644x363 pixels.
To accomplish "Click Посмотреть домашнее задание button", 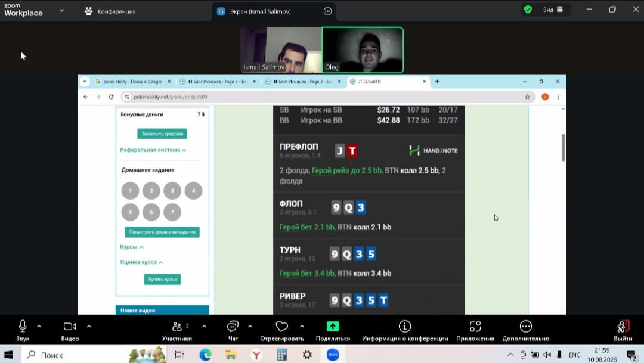I will (162, 232).
